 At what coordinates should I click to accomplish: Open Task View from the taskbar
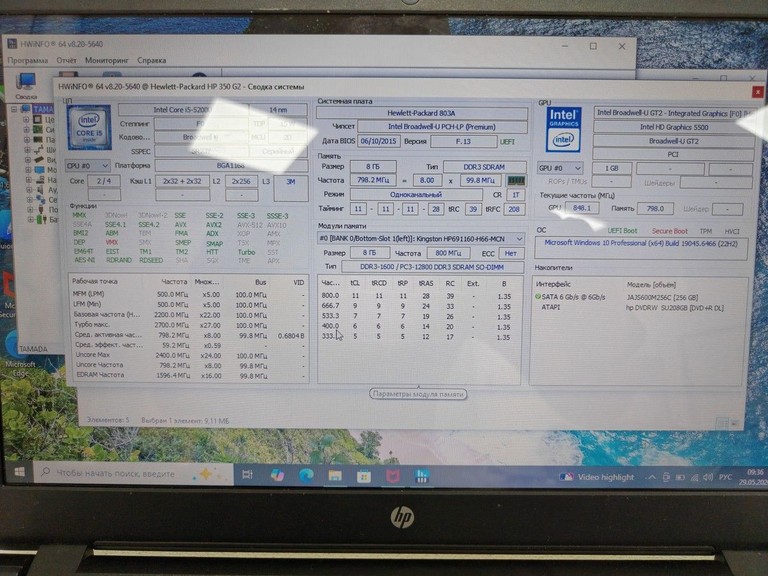(x=247, y=474)
